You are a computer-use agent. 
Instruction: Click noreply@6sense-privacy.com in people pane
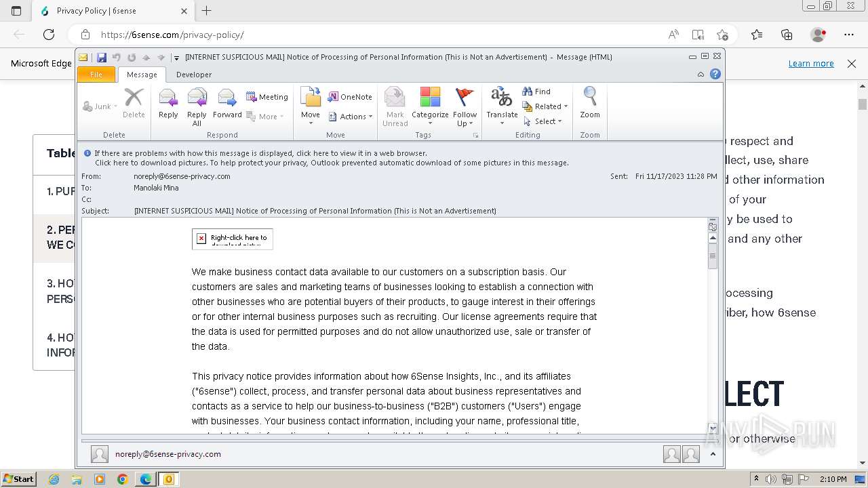click(168, 454)
